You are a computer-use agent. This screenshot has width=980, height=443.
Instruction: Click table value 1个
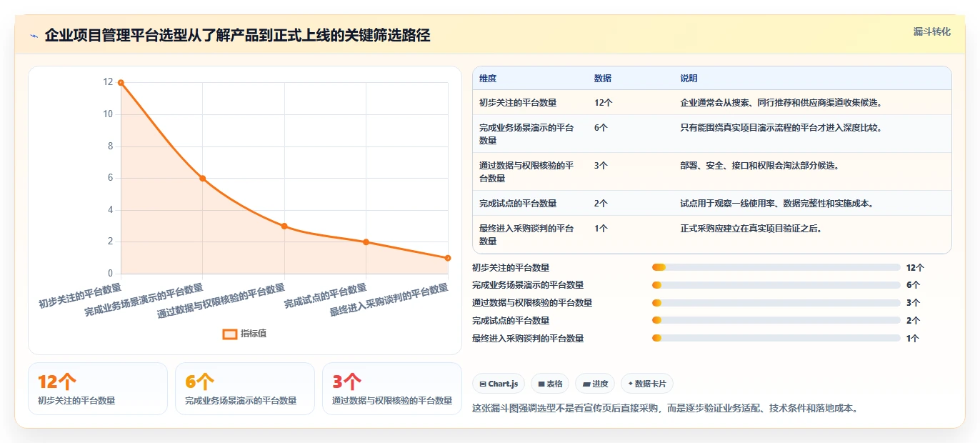coord(601,229)
